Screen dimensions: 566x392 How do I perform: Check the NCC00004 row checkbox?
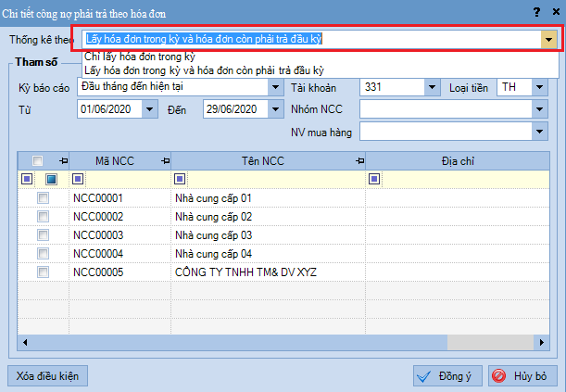[x=43, y=253]
